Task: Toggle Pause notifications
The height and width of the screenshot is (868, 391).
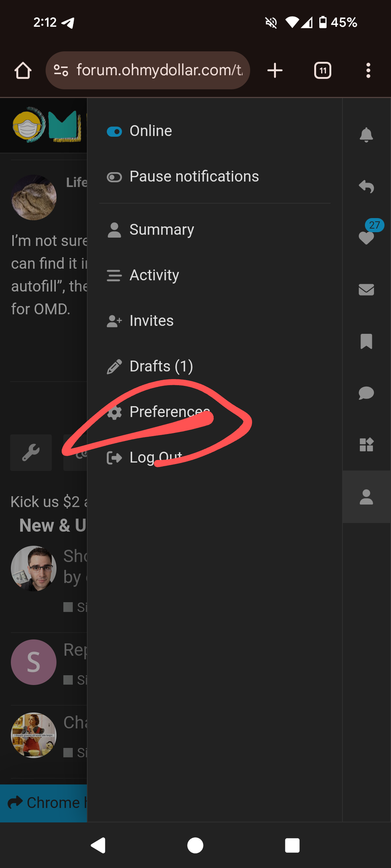Action: [183, 177]
